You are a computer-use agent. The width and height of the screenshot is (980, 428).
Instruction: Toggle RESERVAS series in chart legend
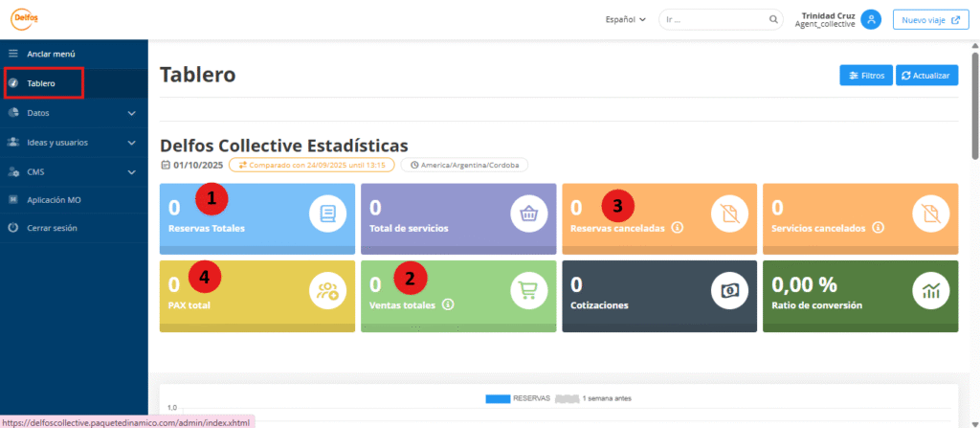499,398
